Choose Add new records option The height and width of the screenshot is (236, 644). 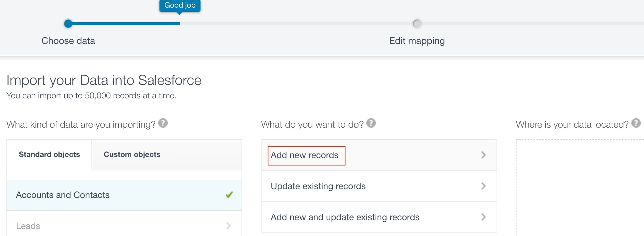379,155
